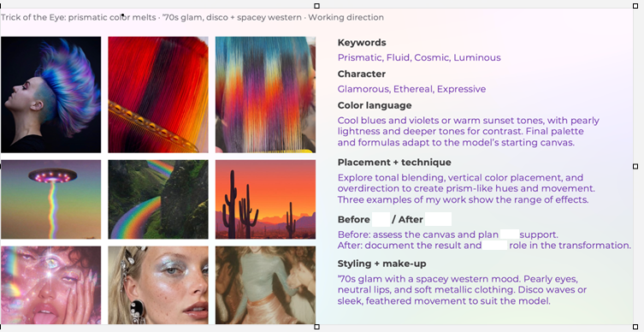Screen dimensions: 644x332
Task: Click the blue mohawk hair photo
Action: point(51,94)
